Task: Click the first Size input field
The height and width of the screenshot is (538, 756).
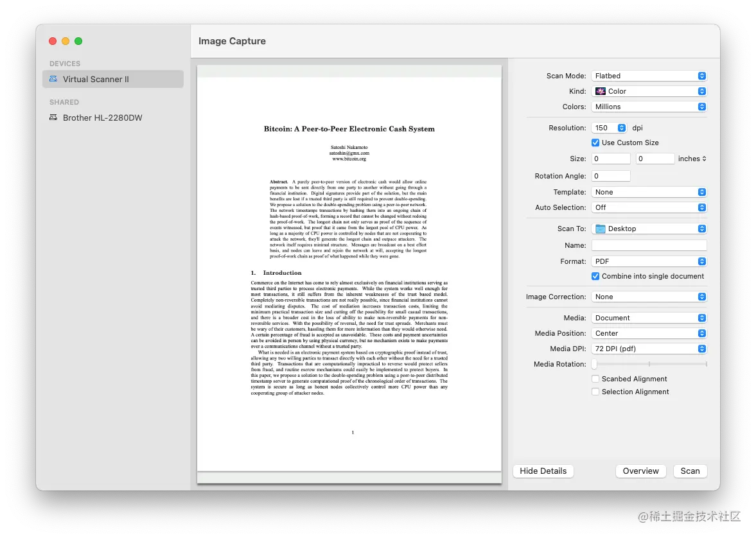Action: click(611, 159)
